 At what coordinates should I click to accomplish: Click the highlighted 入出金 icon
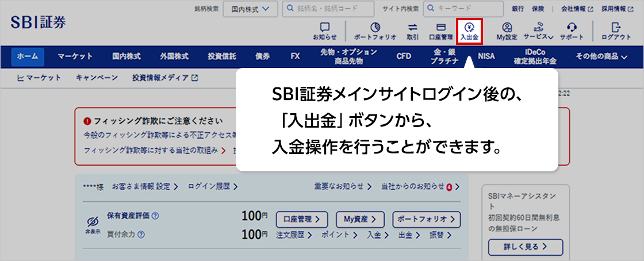click(x=469, y=31)
